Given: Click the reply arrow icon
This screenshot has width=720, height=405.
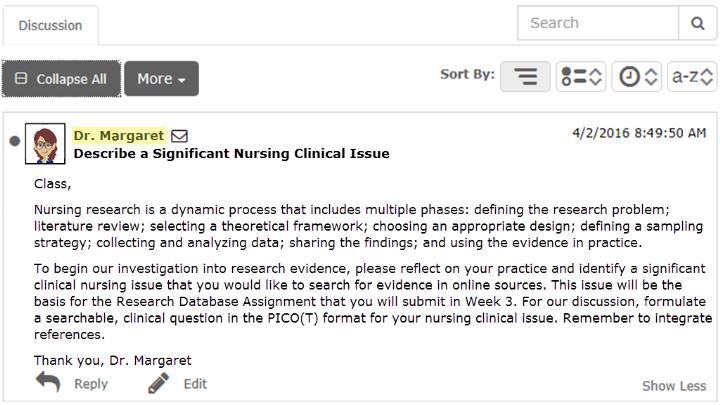Looking at the screenshot, I should pyautogui.click(x=48, y=382).
